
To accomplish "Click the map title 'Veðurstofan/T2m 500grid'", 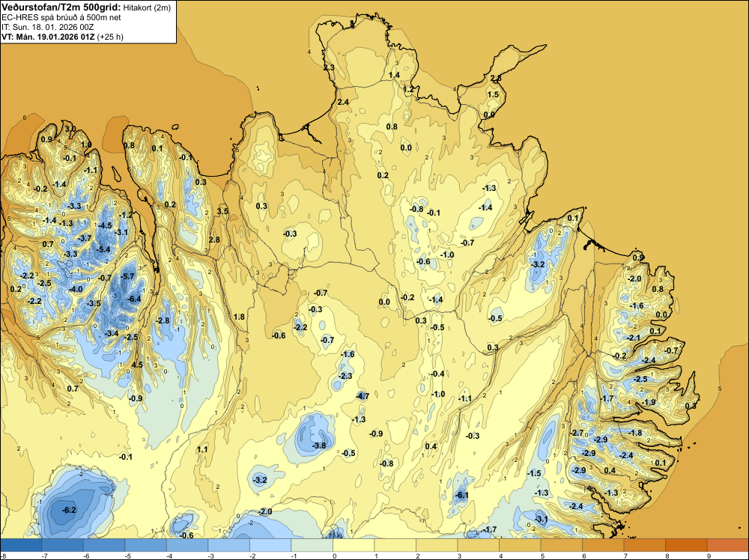I will point(61,7).
